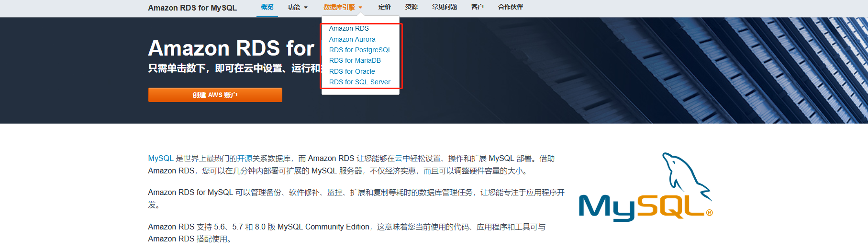
Task: Open the 定价 nav item
Action: [x=384, y=7]
